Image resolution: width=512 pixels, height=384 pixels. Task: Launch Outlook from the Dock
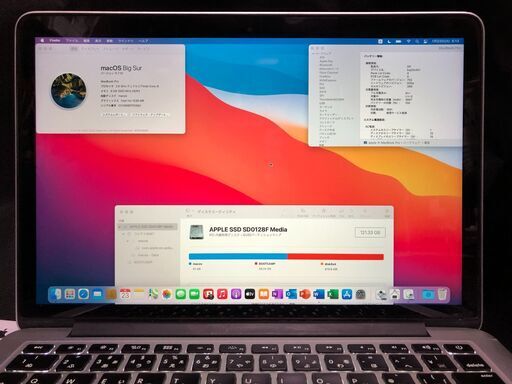pyautogui.click(x=291, y=294)
